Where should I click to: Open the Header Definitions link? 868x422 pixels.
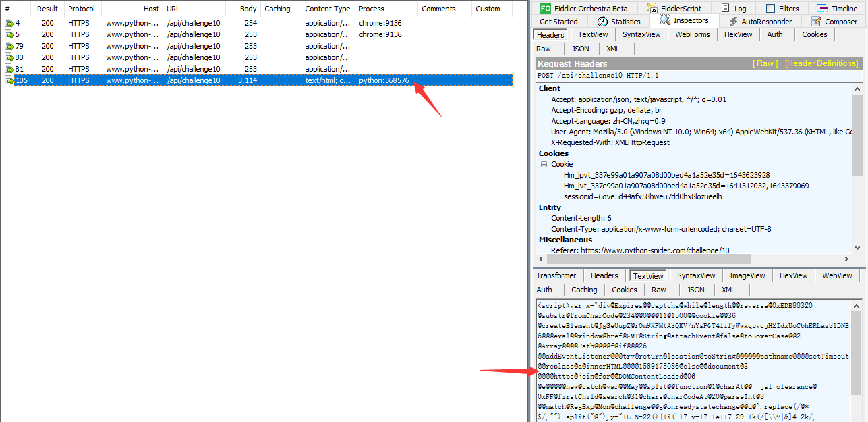pos(821,63)
